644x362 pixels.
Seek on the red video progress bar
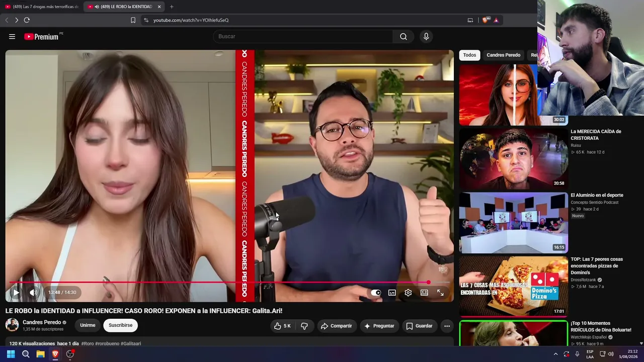tap(229, 283)
